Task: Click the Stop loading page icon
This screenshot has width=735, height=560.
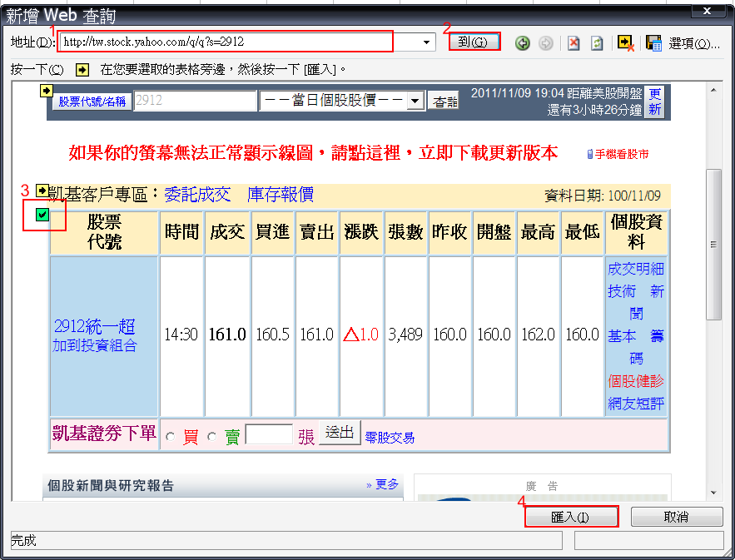Action: [574, 43]
